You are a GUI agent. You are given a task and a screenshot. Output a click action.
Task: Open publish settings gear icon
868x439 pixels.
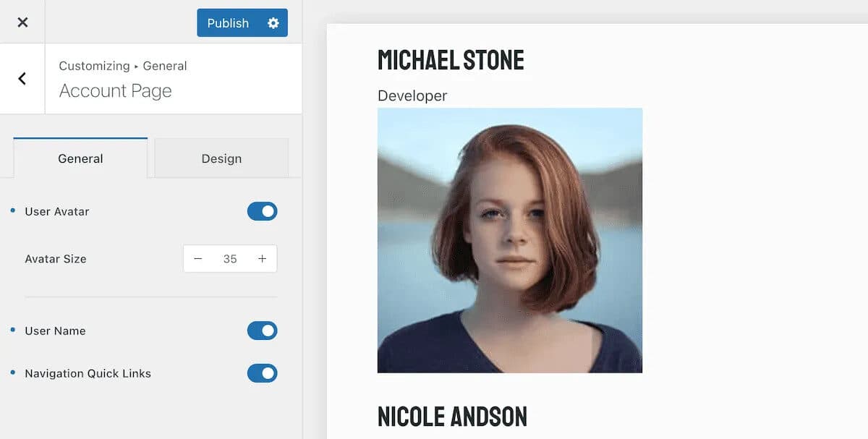coord(273,23)
